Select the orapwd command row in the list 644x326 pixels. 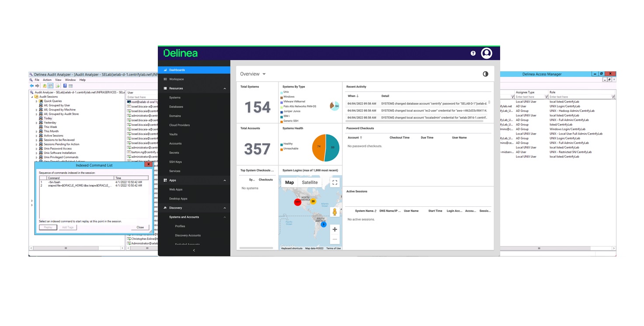click(94, 185)
